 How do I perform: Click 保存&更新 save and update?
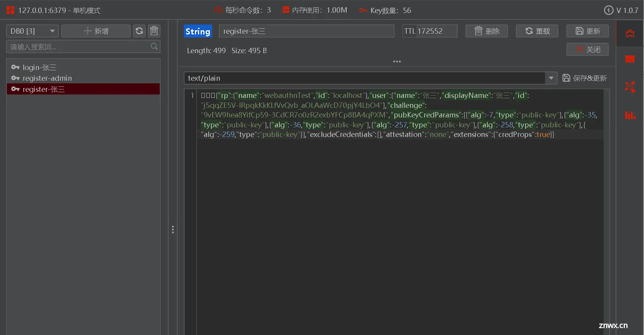click(584, 78)
